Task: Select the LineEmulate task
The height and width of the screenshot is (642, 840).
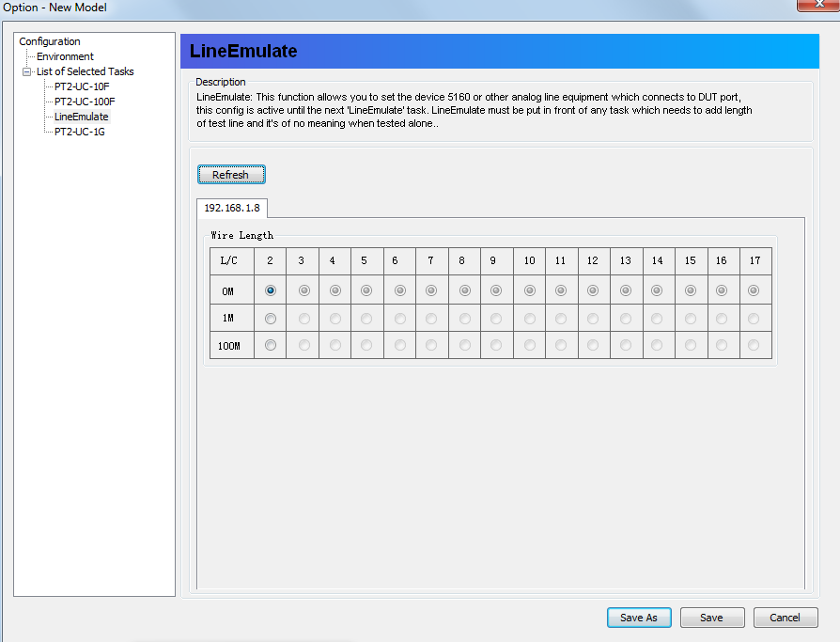Action: (82, 117)
